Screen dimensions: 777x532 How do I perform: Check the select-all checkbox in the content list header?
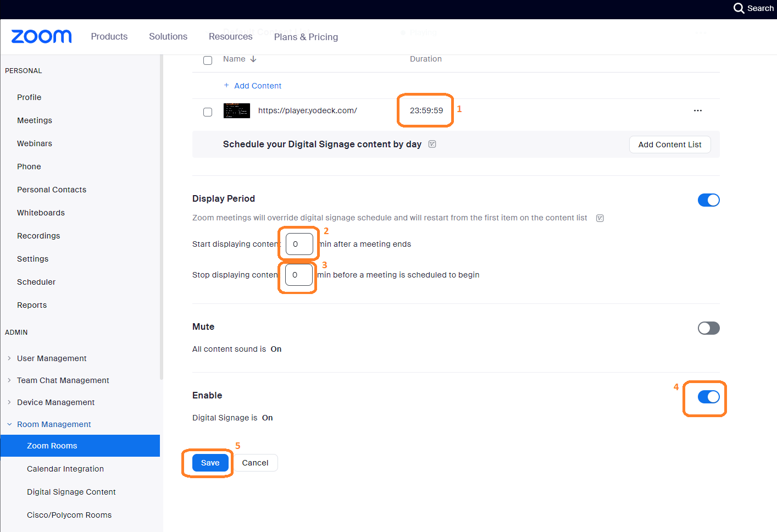(x=208, y=60)
